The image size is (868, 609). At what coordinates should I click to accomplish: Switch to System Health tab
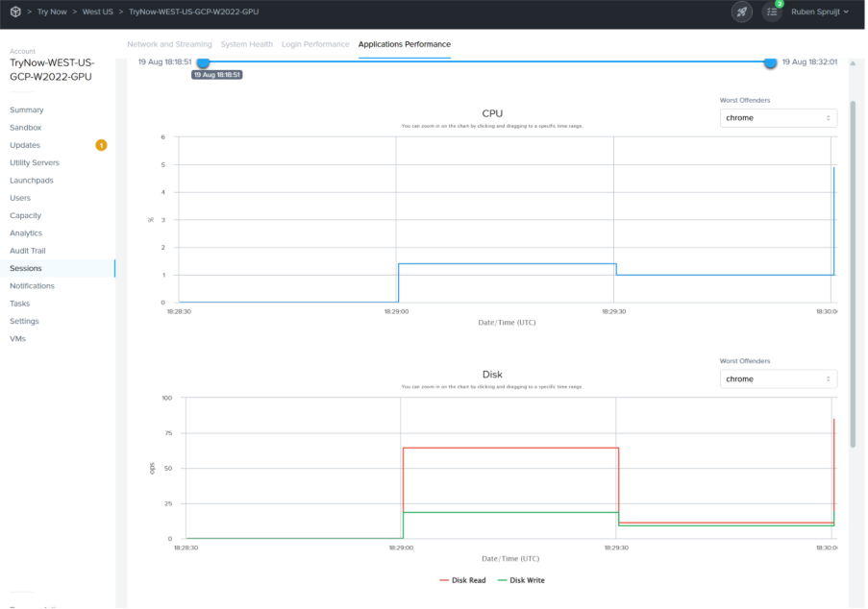click(246, 44)
